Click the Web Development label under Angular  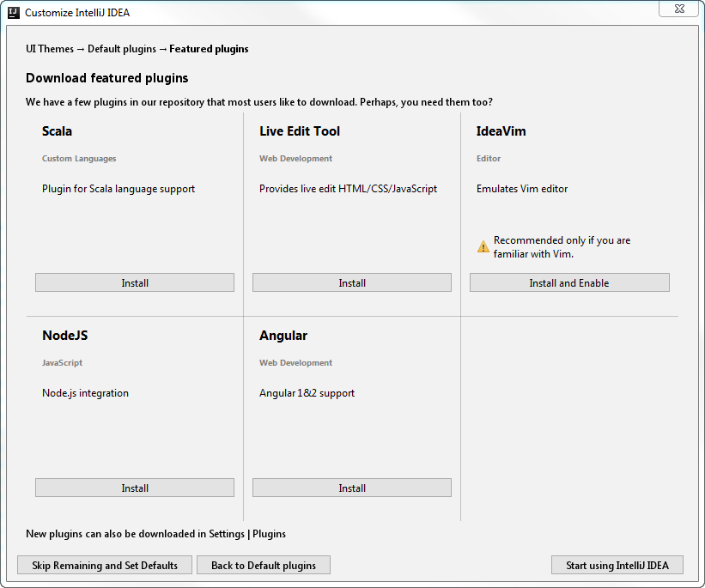[295, 362]
